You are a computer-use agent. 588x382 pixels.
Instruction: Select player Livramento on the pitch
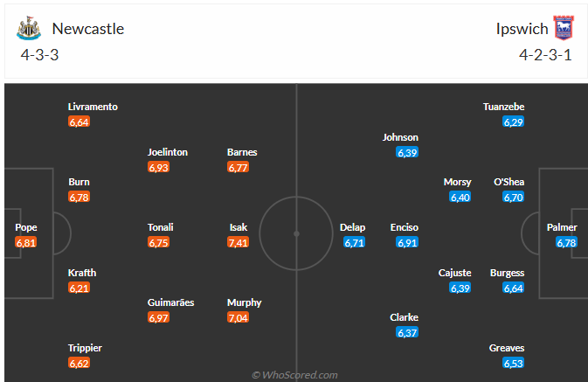tap(93, 107)
